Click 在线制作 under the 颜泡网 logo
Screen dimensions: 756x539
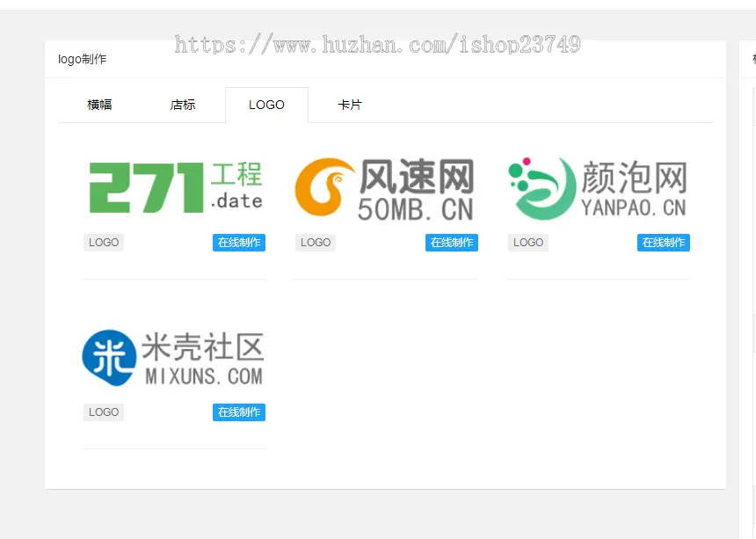pos(664,243)
